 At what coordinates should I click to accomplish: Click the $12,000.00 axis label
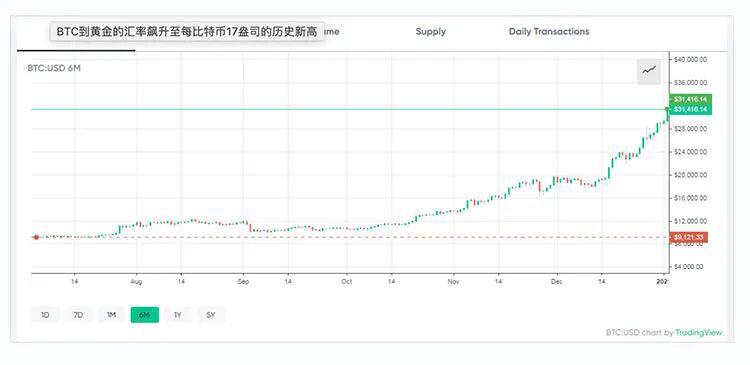[x=690, y=221]
